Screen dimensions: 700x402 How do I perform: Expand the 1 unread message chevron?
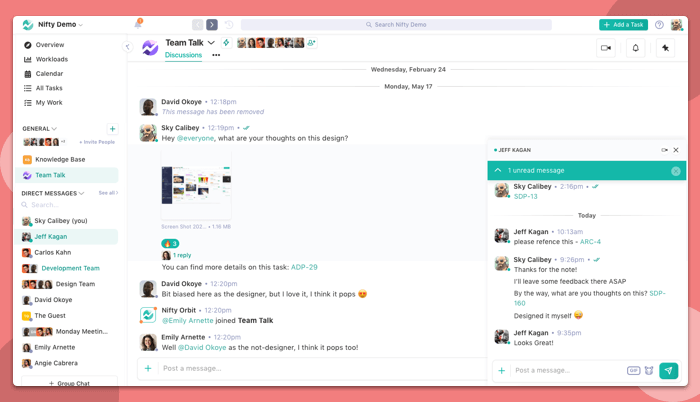coord(498,170)
